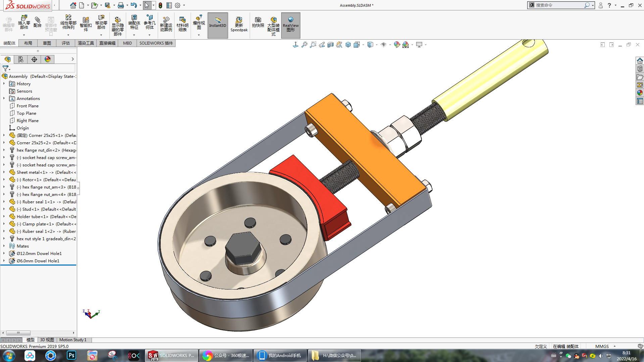
Task: Open Insert Components dropdown arrow
Action: click(x=24, y=35)
